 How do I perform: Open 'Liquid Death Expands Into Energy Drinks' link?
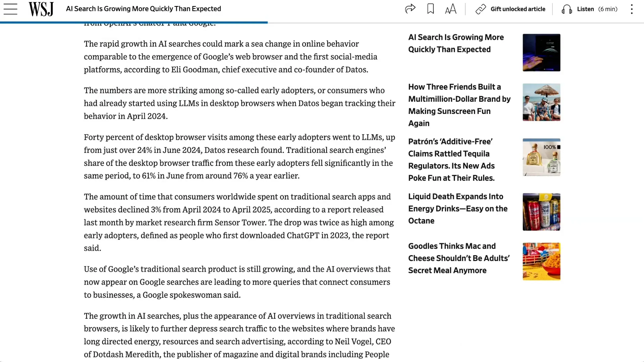(x=458, y=208)
